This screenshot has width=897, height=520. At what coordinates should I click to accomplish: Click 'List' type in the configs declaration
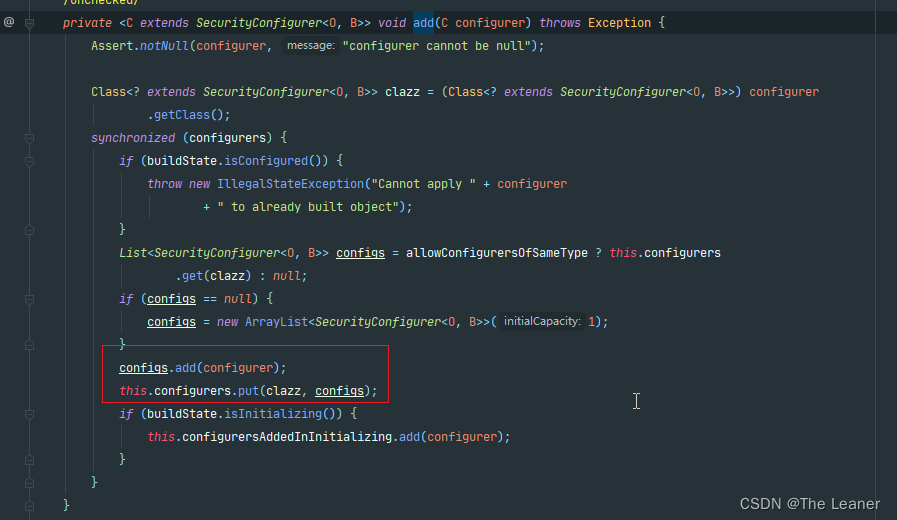point(133,253)
